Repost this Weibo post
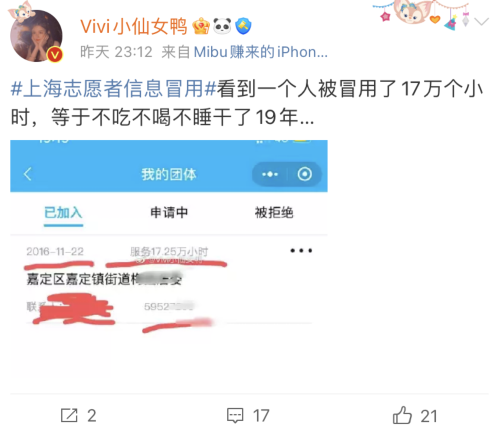Viewport: 504px width, 432px height. pos(78,415)
